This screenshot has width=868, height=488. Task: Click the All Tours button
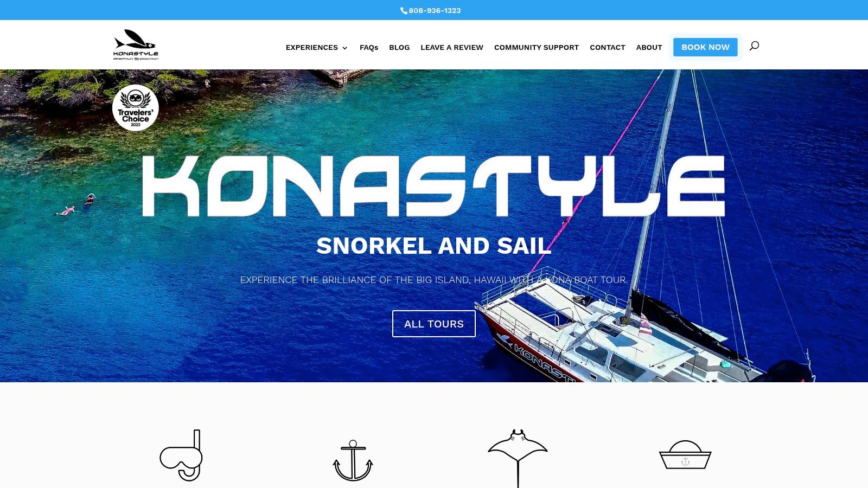click(434, 324)
